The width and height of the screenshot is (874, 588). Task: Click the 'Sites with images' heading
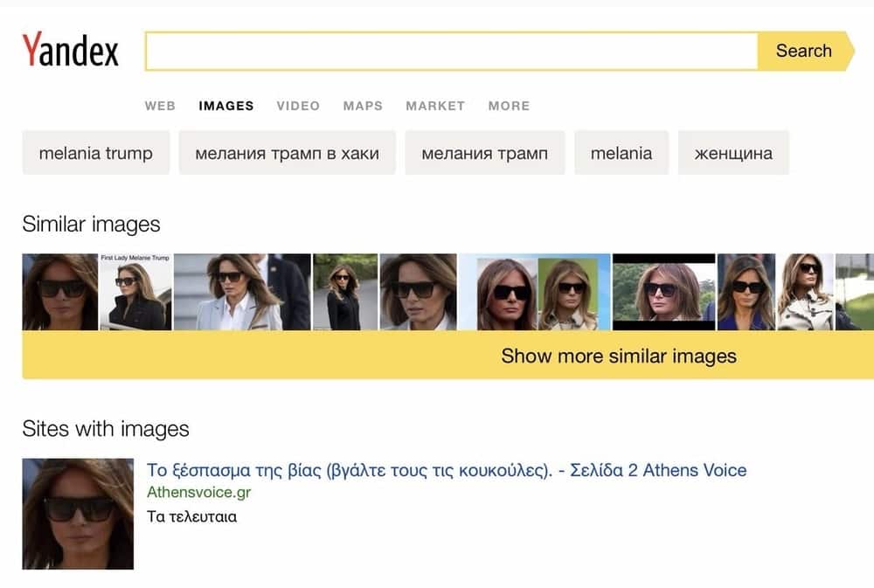pyautogui.click(x=106, y=429)
